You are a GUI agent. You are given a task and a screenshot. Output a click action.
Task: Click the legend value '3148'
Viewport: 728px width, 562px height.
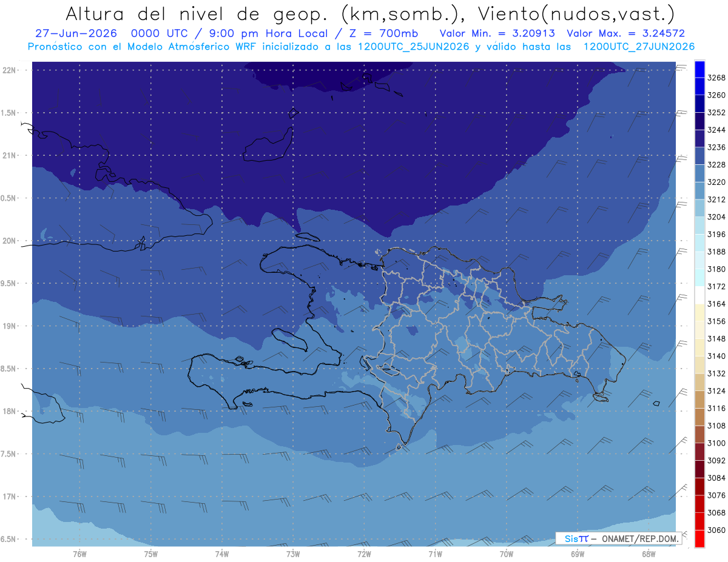[x=716, y=339]
